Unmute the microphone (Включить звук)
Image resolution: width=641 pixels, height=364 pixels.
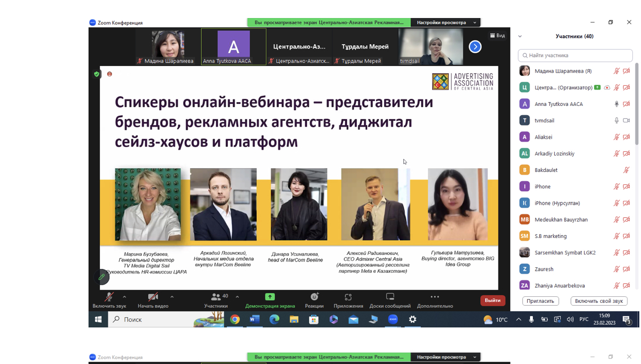[109, 297]
